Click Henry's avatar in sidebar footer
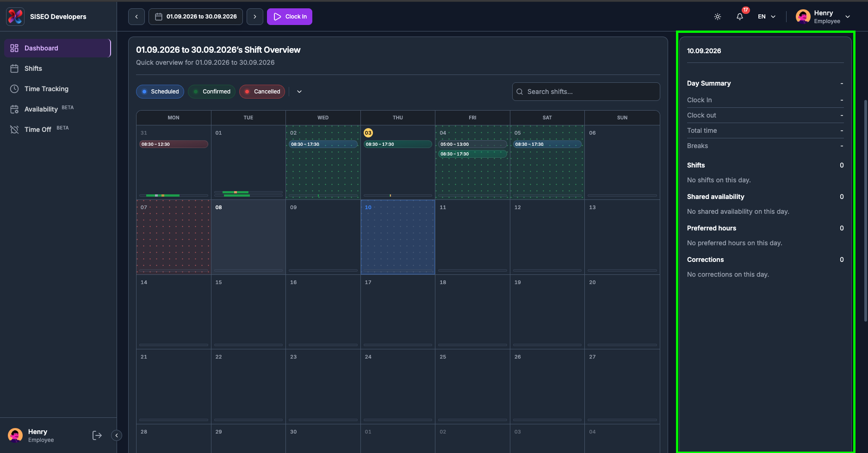 pyautogui.click(x=15, y=435)
